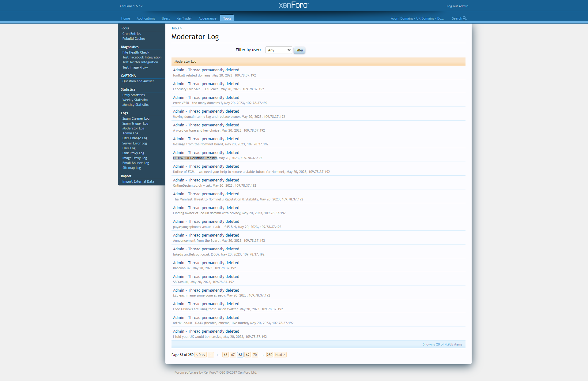The width and height of the screenshot is (588, 381).
Task: Open log entry above 'error V350'
Action: coord(206,98)
